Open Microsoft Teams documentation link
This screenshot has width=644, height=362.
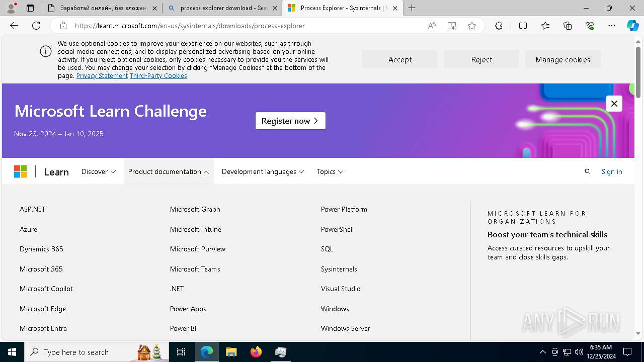click(x=195, y=269)
